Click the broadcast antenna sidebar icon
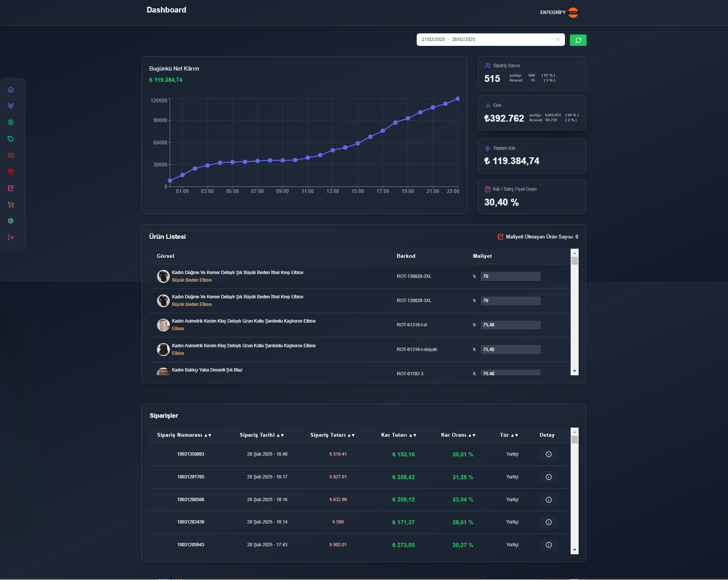This screenshot has height=580, width=728. click(11, 106)
